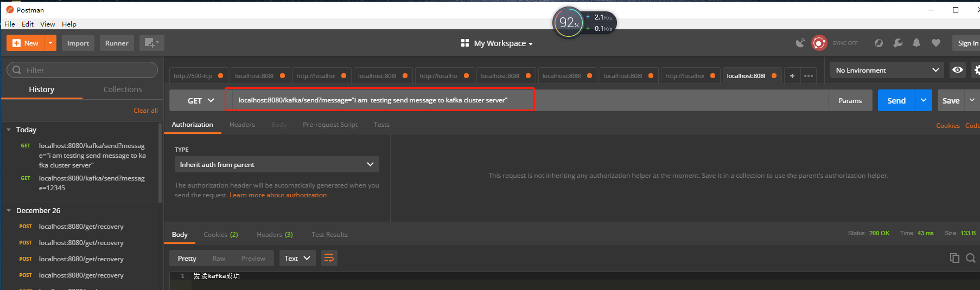The height and width of the screenshot is (290, 980).
Task: Open the Send button dropdown arrow
Action: pos(924,100)
